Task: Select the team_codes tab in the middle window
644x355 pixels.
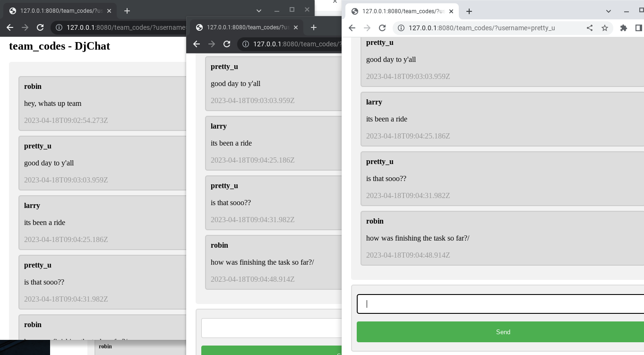Action: [243, 27]
